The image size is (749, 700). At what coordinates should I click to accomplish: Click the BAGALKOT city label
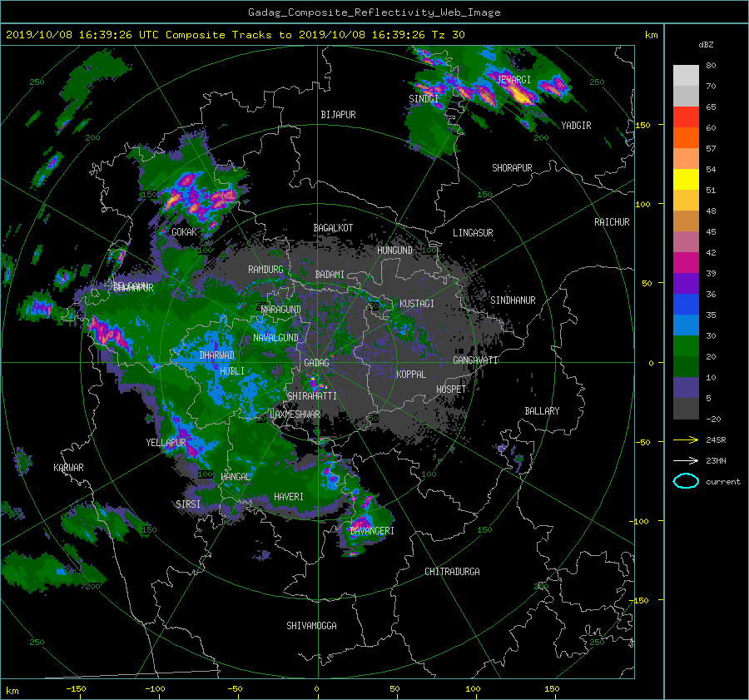(x=333, y=228)
